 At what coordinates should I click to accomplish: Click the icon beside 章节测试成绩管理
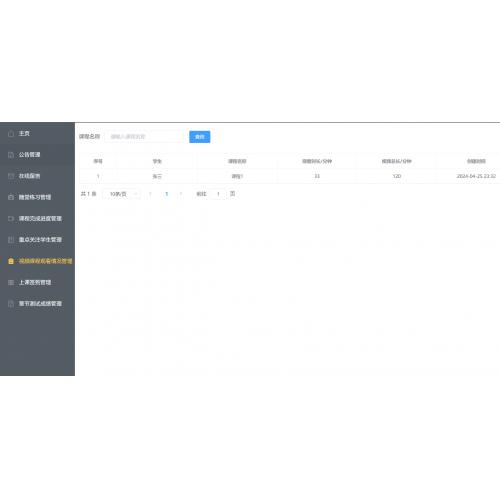click(x=11, y=304)
